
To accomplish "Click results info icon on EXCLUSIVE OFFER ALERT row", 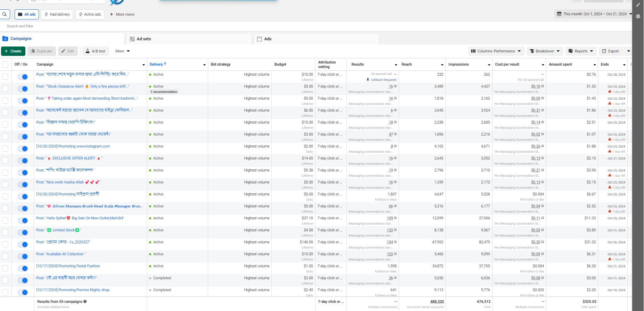I will [395, 158].
